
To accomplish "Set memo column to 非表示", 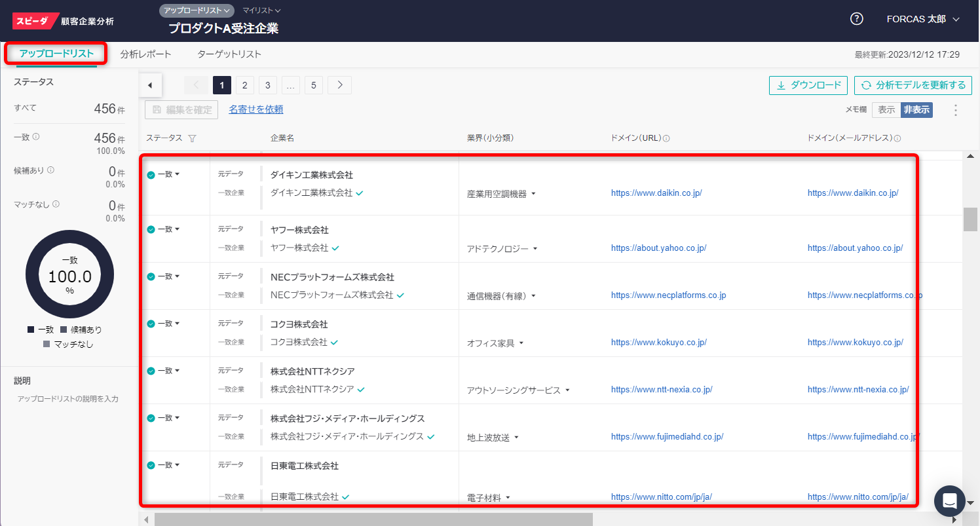I will (916, 110).
